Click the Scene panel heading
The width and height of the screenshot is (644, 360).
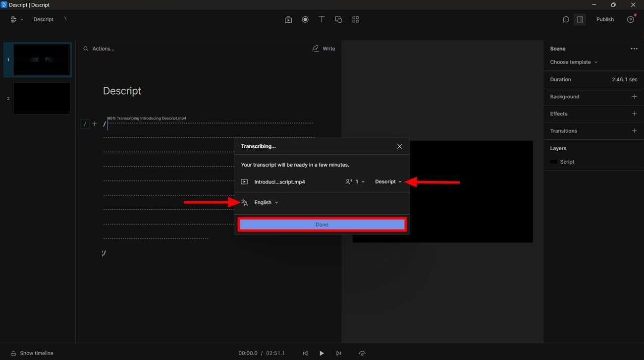pyautogui.click(x=557, y=49)
